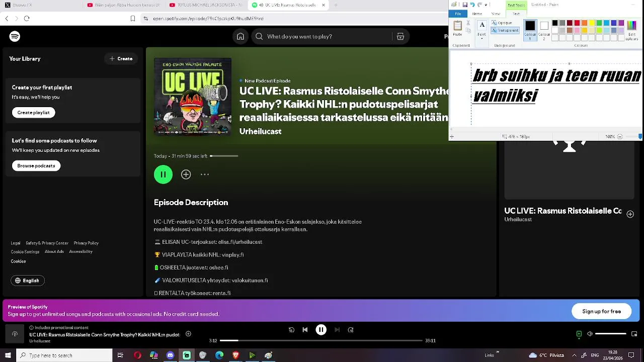Open Safety & Privacy Center link
The width and height of the screenshot is (644, 362).
coord(47,243)
